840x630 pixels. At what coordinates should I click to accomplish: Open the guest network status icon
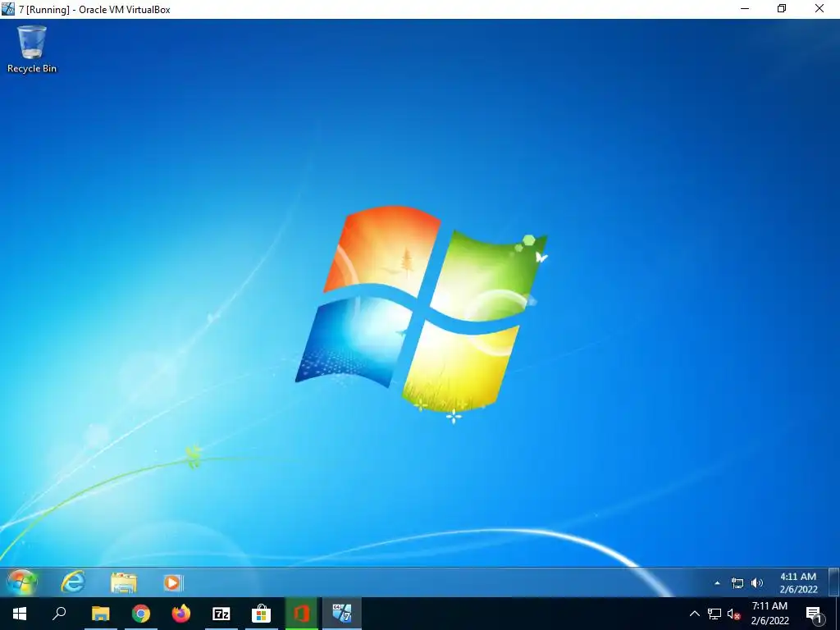737,583
